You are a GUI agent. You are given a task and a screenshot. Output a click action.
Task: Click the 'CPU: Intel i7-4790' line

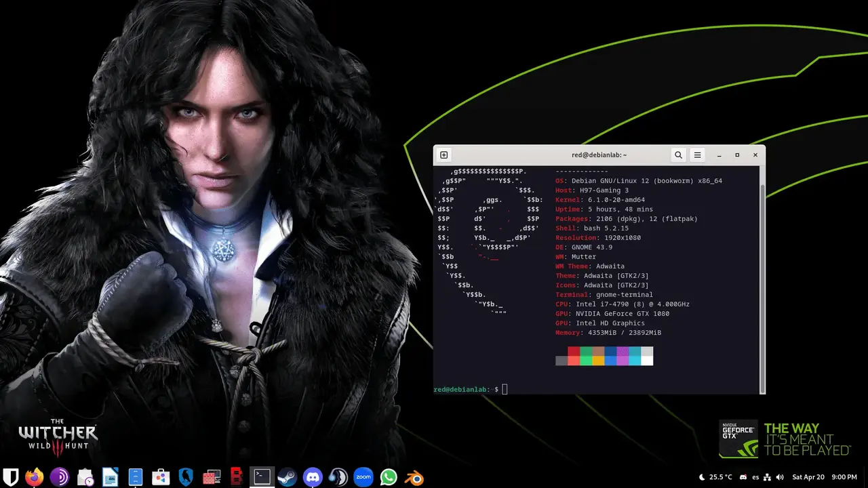[623, 304]
